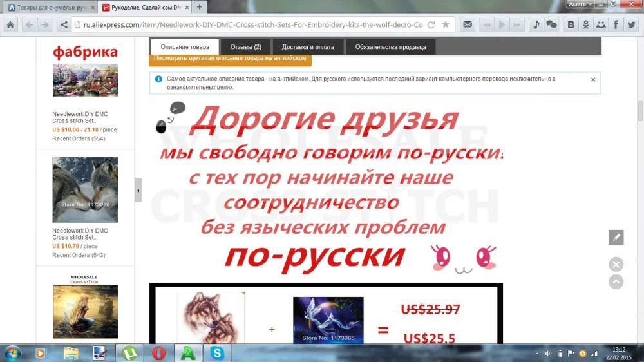This screenshot has width=644, height=362.
Task: Go back with the back arrow
Action: (29, 24)
